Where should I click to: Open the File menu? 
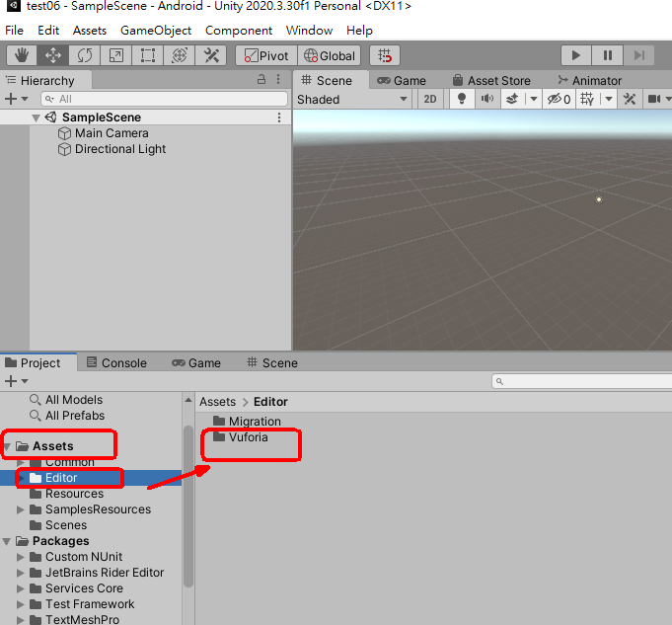tap(14, 31)
